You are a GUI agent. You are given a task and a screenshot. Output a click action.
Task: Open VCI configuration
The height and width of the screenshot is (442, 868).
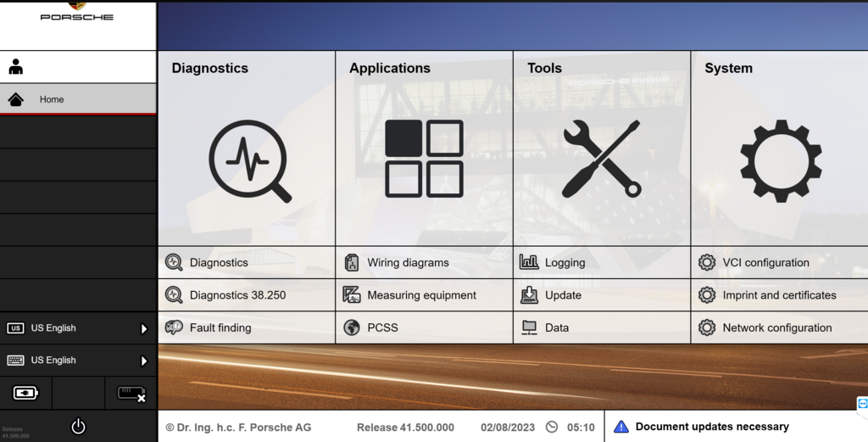click(780, 262)
